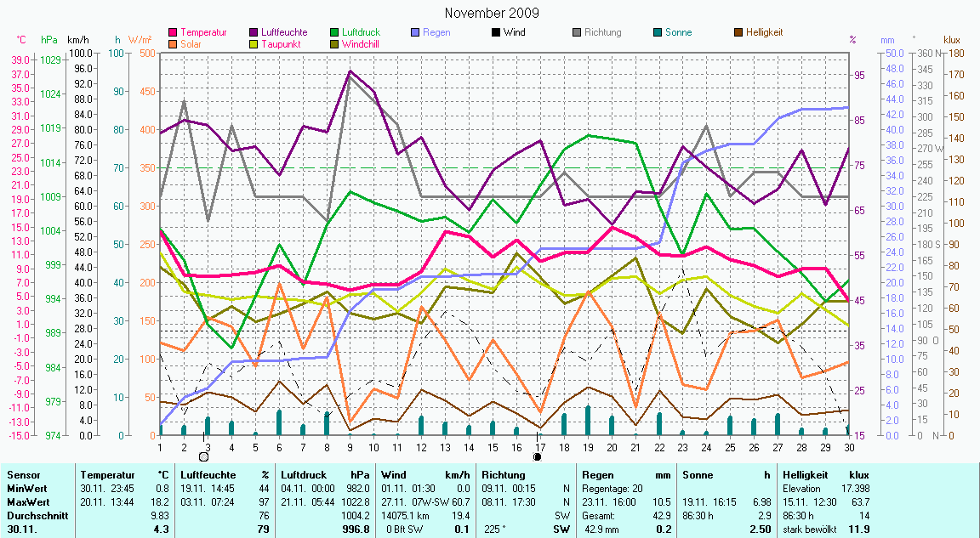Select the teal Sonne legend square

[658, 32]
